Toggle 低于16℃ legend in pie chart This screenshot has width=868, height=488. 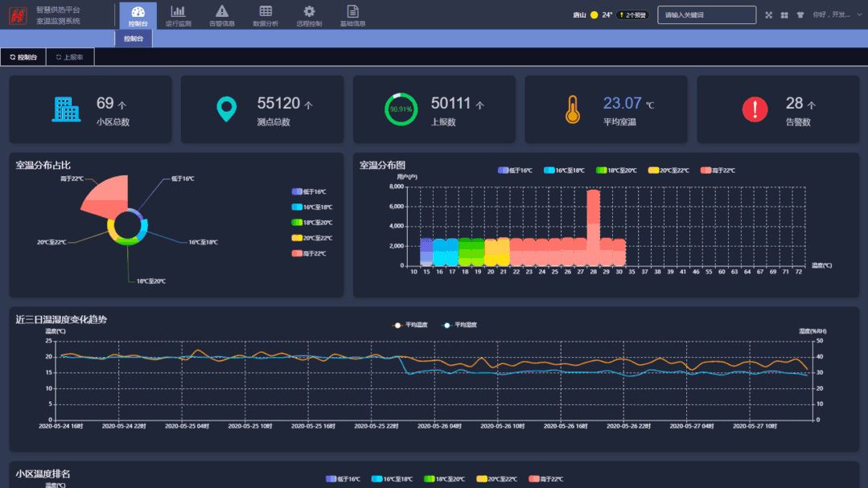pyautogui.click(x=309, y=191)
